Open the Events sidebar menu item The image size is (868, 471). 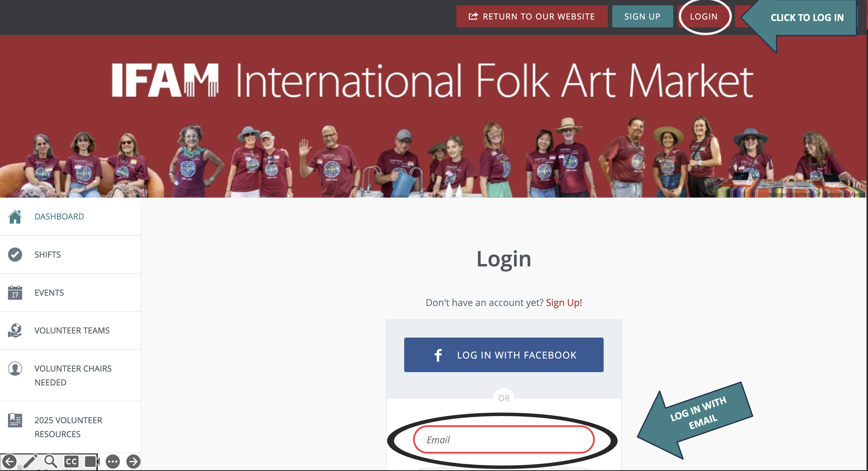pos(49,293)
